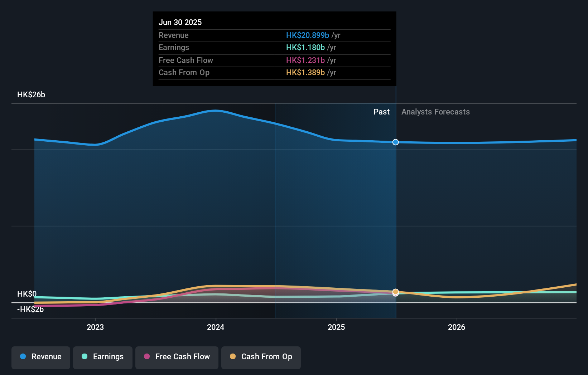Click the teal Earnings legend dot
Viewport: 588px width, 375px height.
click(x=84, y=357)
